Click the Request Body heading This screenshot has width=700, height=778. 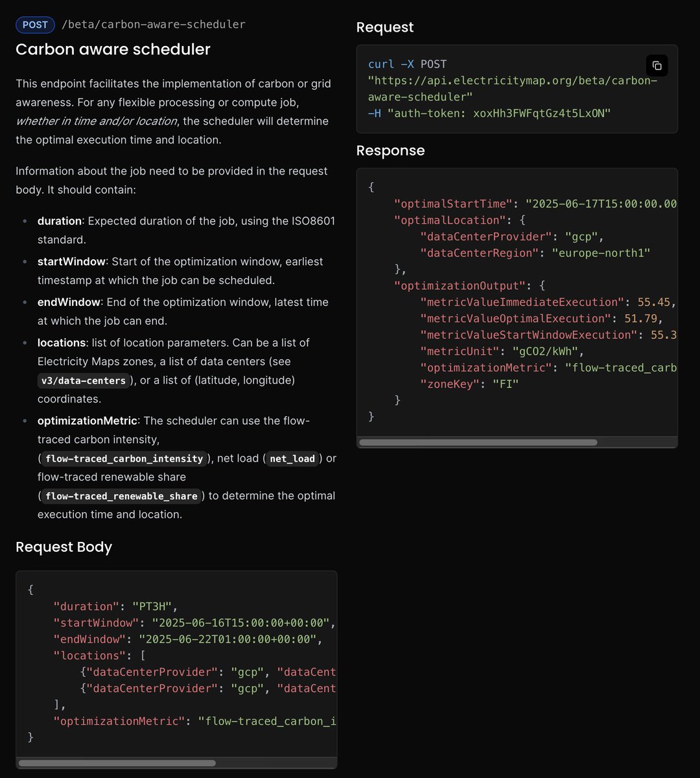pyautogui.click(x=64, y=547)
